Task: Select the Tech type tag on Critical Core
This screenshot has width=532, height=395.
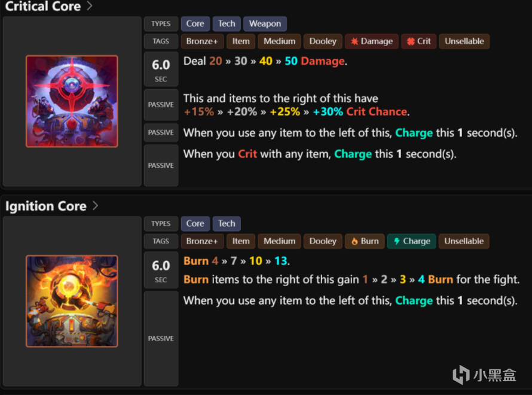Action: pos(227,24)
